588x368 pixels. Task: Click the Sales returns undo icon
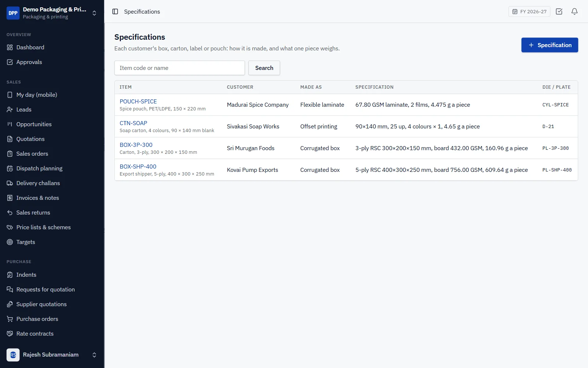[10, 213]
